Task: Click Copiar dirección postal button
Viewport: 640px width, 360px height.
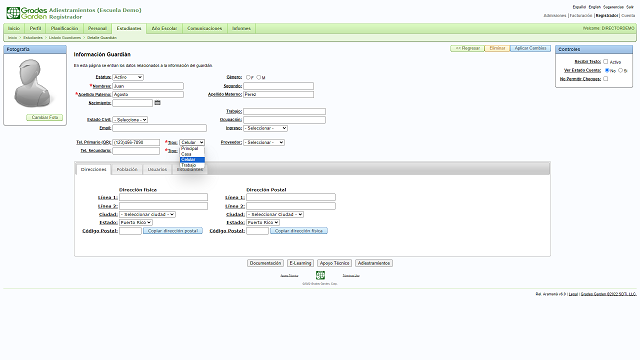Action: [173, 231]
